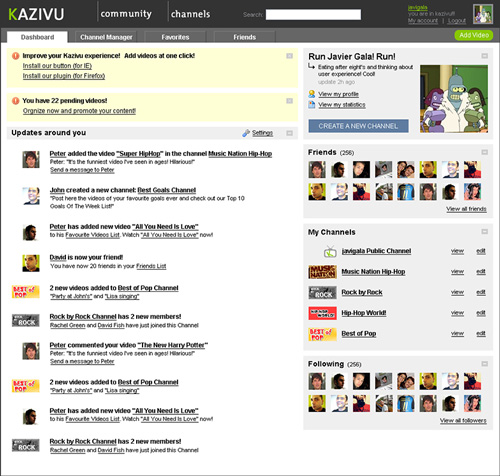Click the Add Video button
Screen dimensions: 500x476
[474, 35]
